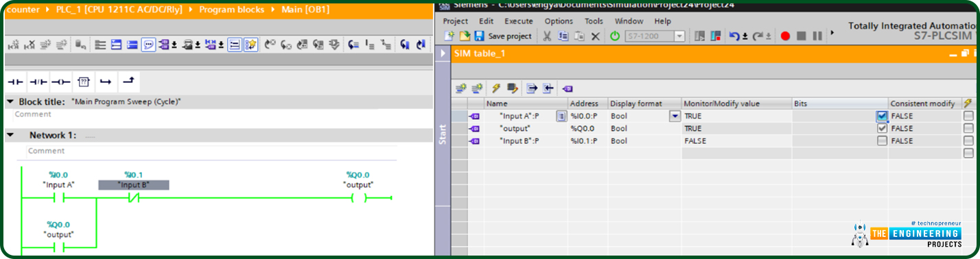Screen dimensions: 980x259
Task: Tick consistent modify checkbox for "output" row
Action: click(x=968, y=128)
